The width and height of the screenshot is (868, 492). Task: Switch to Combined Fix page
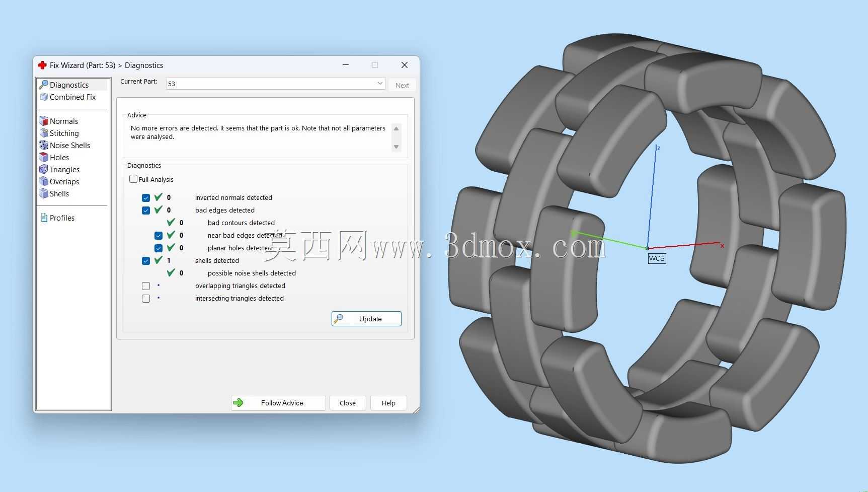(x=72, y=97)
